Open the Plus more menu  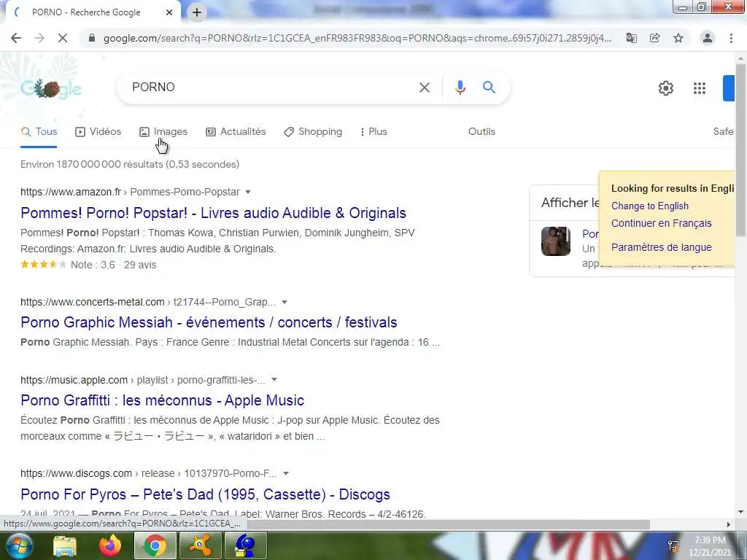coord(373,132)
